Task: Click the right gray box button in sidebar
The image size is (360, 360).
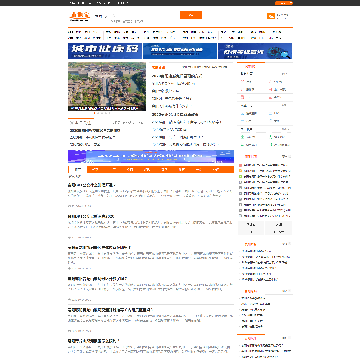Action: point(279,228)
